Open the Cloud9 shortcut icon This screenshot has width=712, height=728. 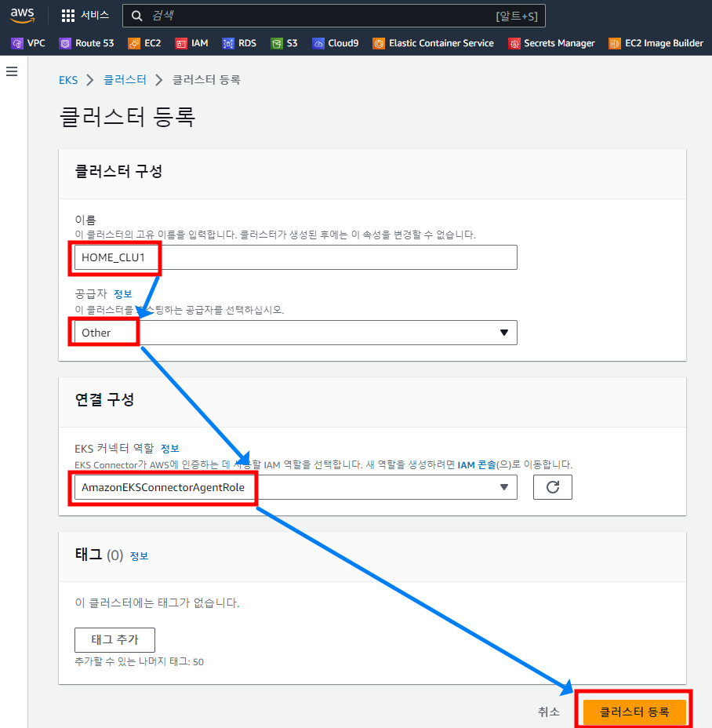point(318,44)
